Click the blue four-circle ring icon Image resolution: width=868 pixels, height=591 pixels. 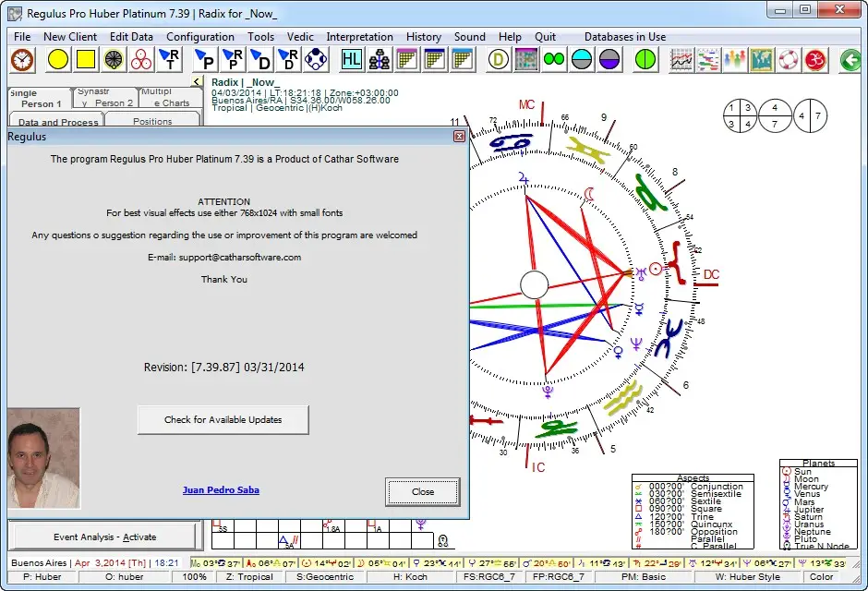click(x=316, y=60)
